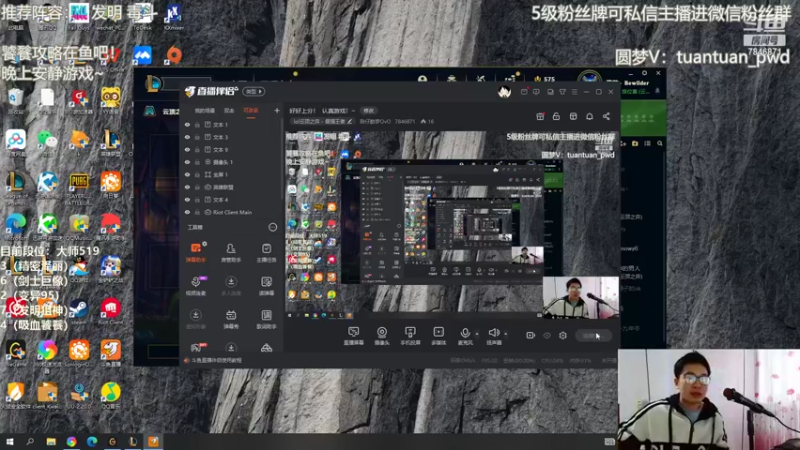This screenshot has width=800, height=450.
Task: Switch to the orange-highlighted scene tab
Action: pyautogui.click(x=251, y=111)
